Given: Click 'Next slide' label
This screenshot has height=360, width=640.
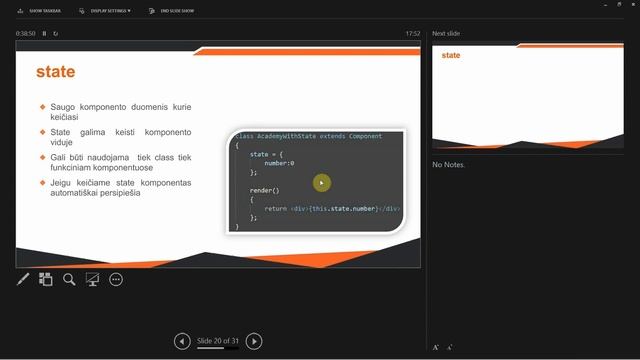Looking at the screenshot, I should (x=446, y=33).
